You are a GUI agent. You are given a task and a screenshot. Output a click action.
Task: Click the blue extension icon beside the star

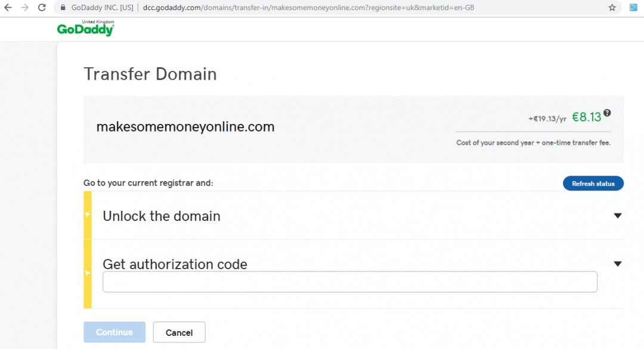(x=632, y=8)
